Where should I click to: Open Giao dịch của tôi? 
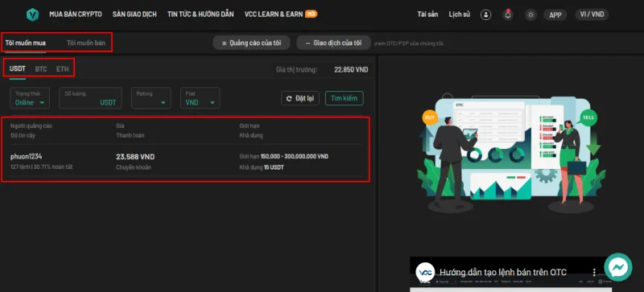333,43
